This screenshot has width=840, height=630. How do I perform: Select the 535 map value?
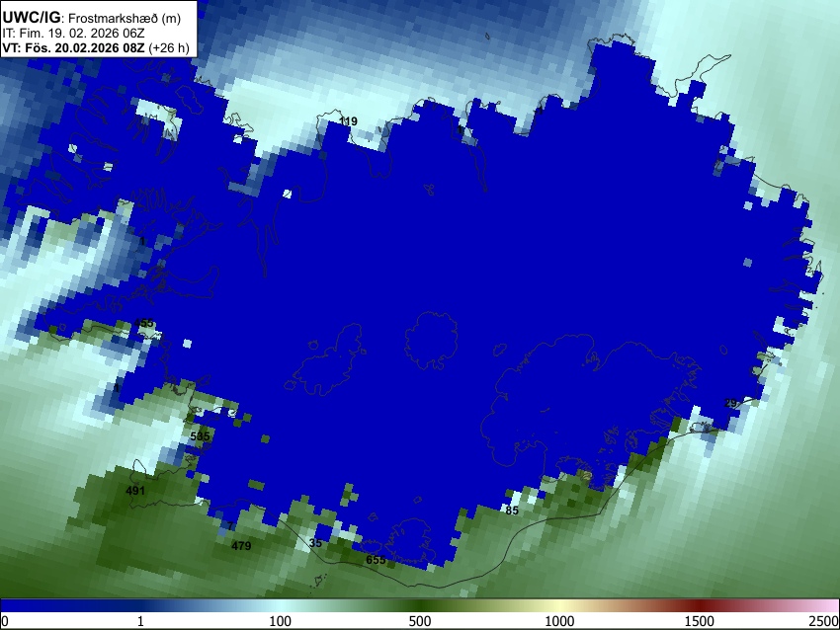pos(200,436)
